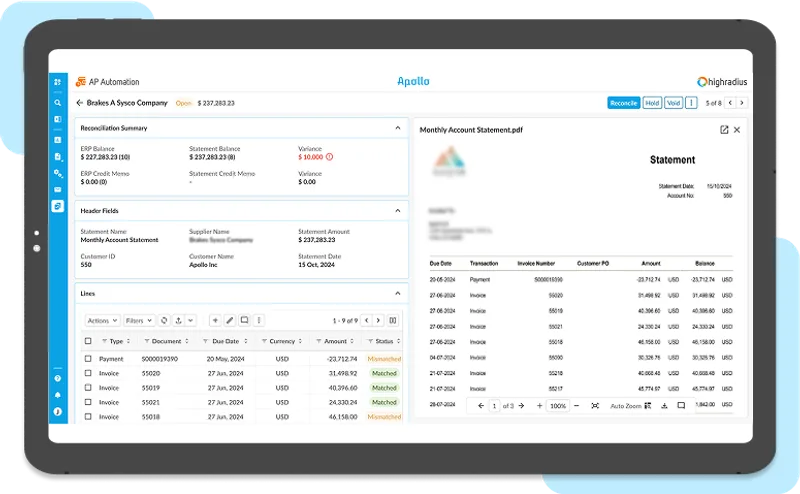Viewport: 800px width, 494px height.
Task: Open the more options menu next to Void
Action: [691, 103]
